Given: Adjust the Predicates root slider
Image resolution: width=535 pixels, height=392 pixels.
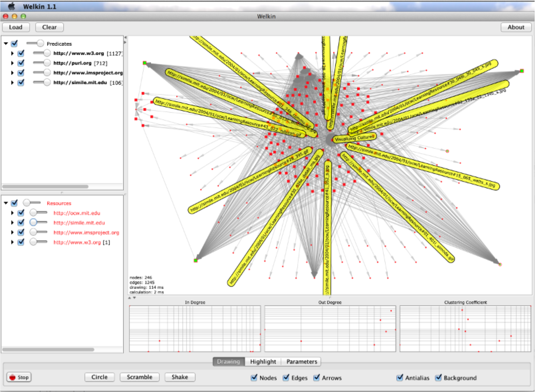Looking at the screenshot, I should (x=35, y=43).
